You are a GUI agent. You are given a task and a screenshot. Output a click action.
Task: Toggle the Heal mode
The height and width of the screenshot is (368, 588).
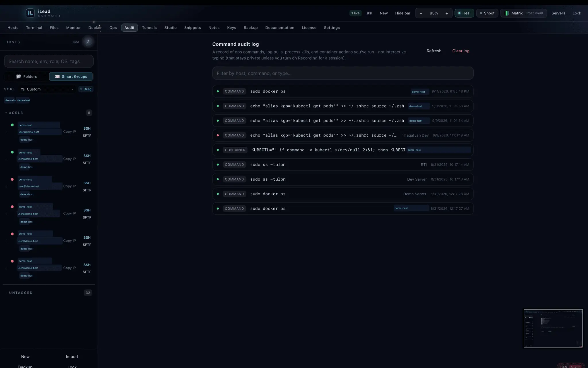coord(464,13)
